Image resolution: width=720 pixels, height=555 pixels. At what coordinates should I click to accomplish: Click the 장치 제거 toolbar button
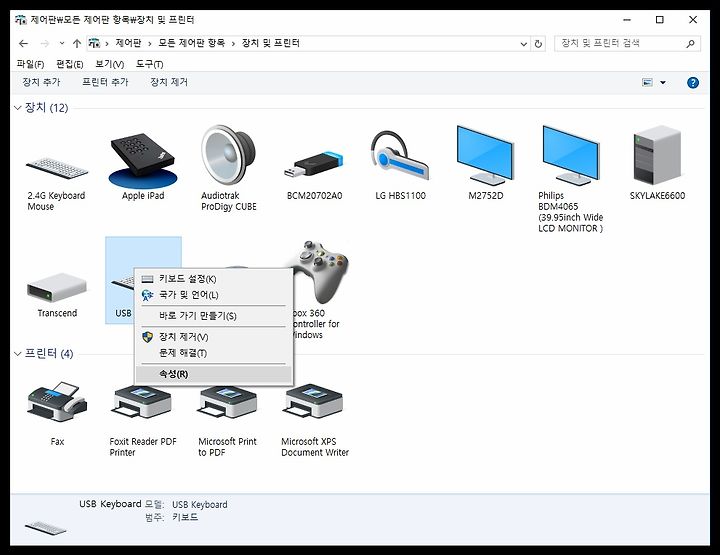[x=169, y=82]
